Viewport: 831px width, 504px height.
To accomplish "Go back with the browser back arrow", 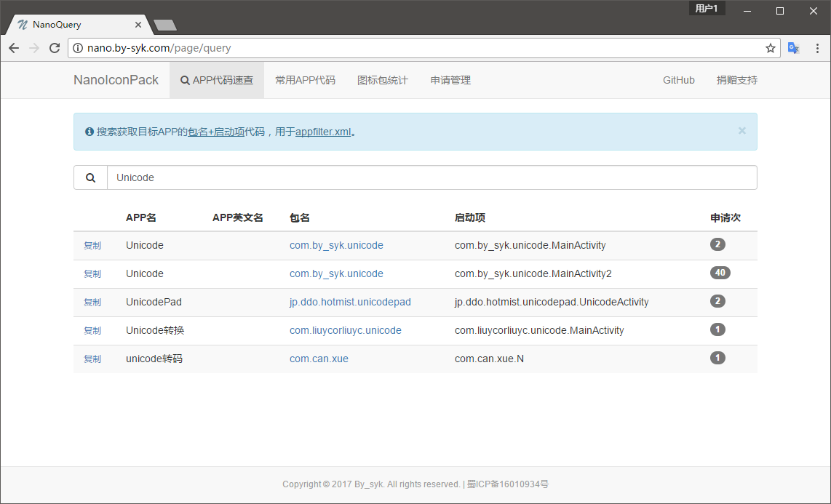I will click(x=14, y=48).
